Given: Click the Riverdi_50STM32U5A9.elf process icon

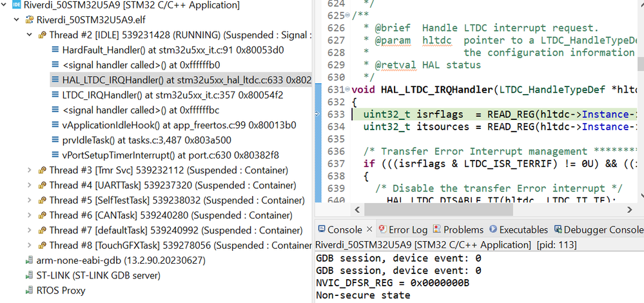Looking at the screenshot, I should pos(29,20).
